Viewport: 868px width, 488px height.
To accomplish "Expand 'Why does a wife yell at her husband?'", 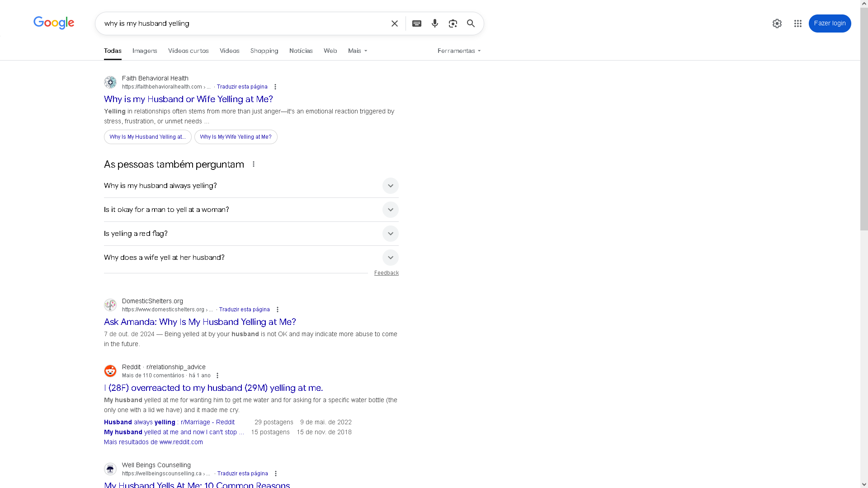I will [x=251, y=258].
